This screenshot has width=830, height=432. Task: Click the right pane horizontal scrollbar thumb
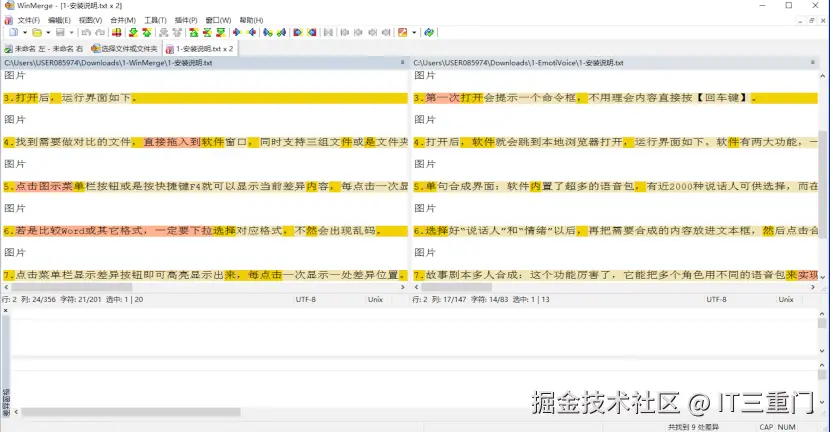click(x=456, y=287)
